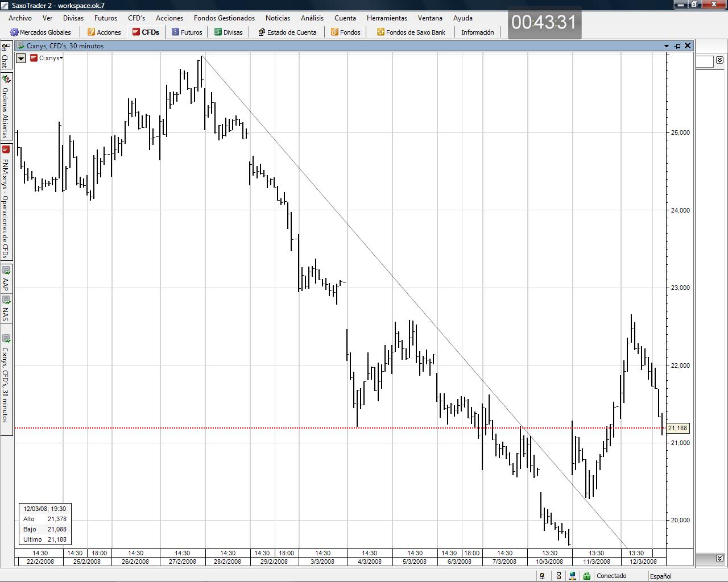Open the Archivo menu
The width and height of the screenshot is (728, 582).
click(x=20, y=18)
